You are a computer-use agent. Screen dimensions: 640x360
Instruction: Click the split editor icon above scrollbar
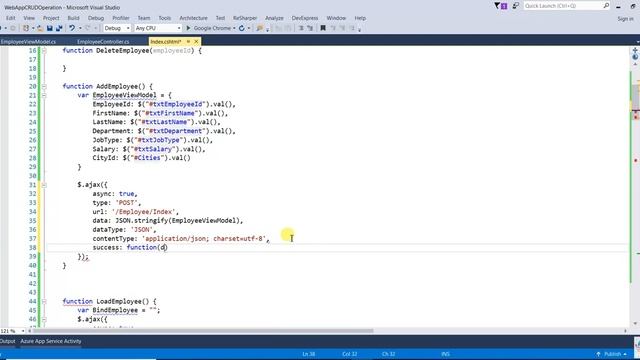[635, 50]
